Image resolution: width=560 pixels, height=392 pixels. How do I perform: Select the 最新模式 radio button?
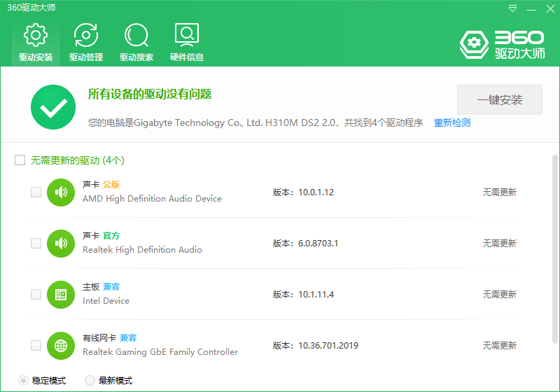pos(90,381)
